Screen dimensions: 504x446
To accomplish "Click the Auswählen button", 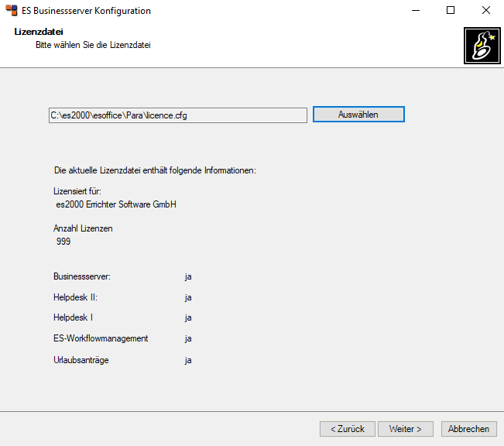I will 358,115.
